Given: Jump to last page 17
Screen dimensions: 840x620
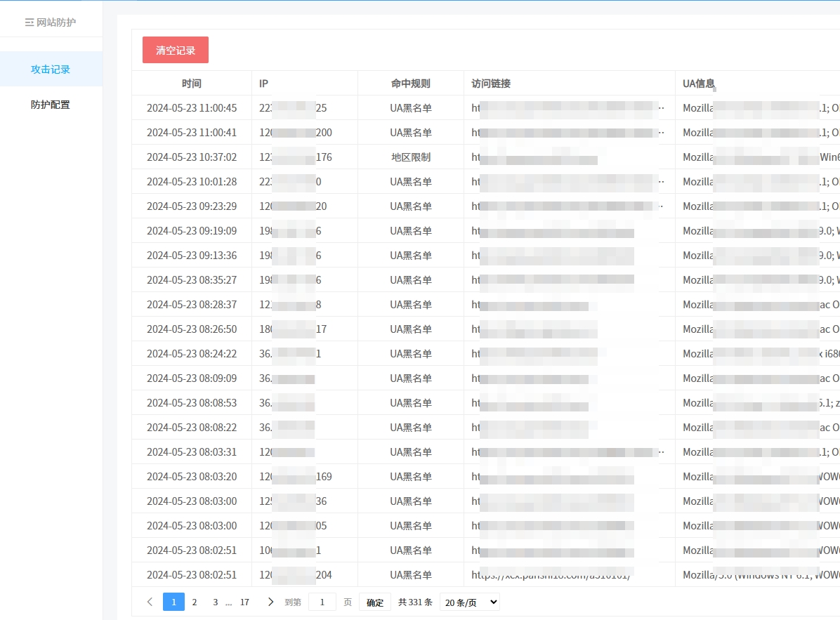Looking at the screenshot, I should (245, 602).
